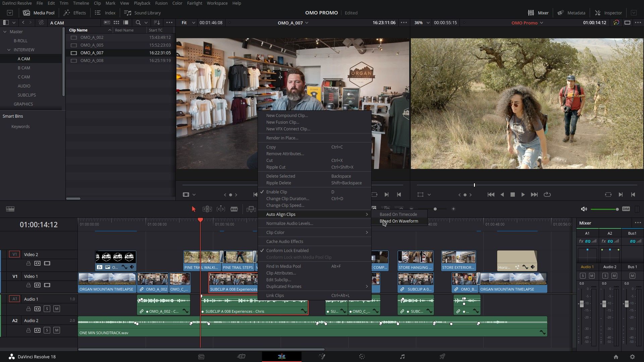Switch to the Color page
This screenshot has width=644, height=362.
click(362, 356)
